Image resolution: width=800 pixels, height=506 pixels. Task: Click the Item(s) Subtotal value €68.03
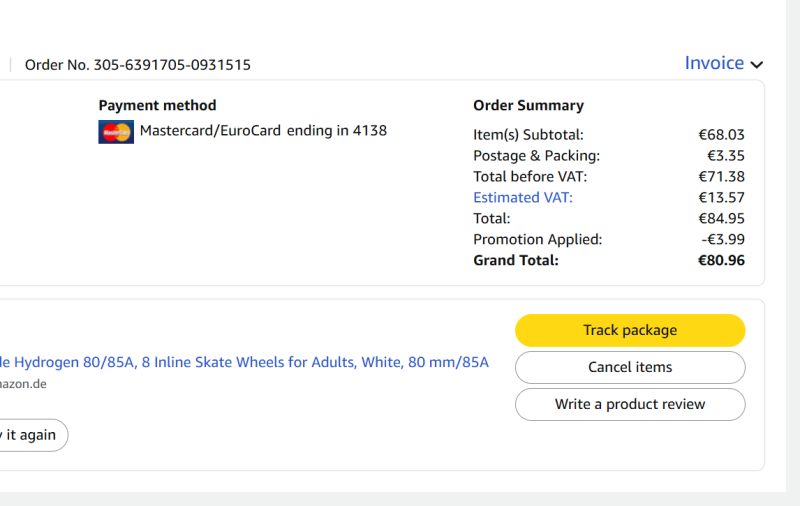coord(721,134)
